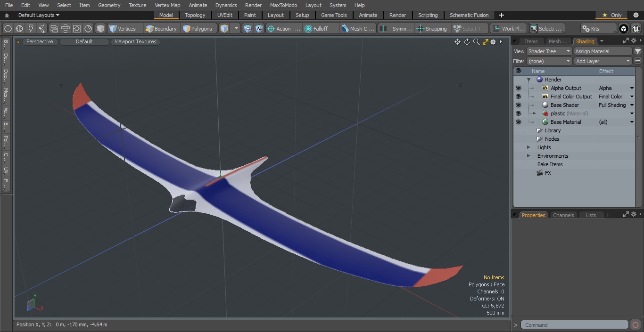Select the circle primitive tool icon

(8, 29)
